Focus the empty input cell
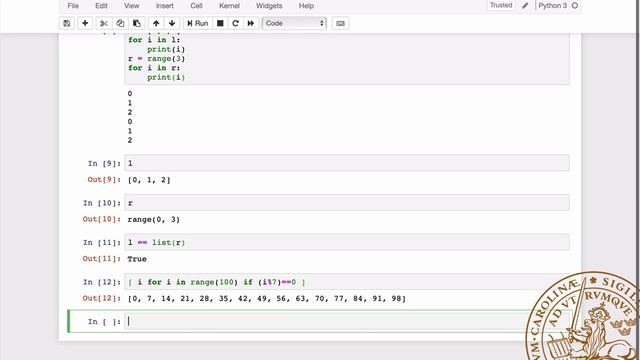 pos(347,321)
